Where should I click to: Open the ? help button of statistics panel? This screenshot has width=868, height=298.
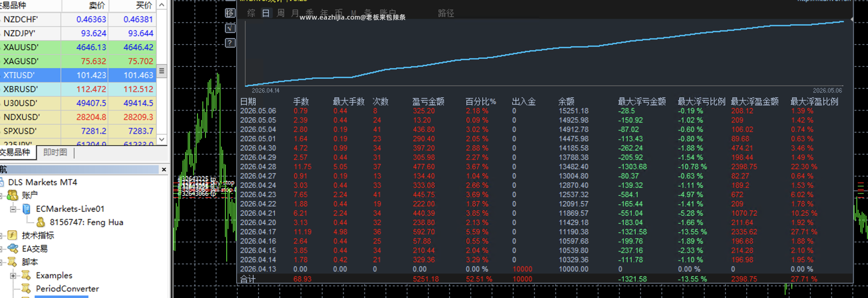[230, 43]
